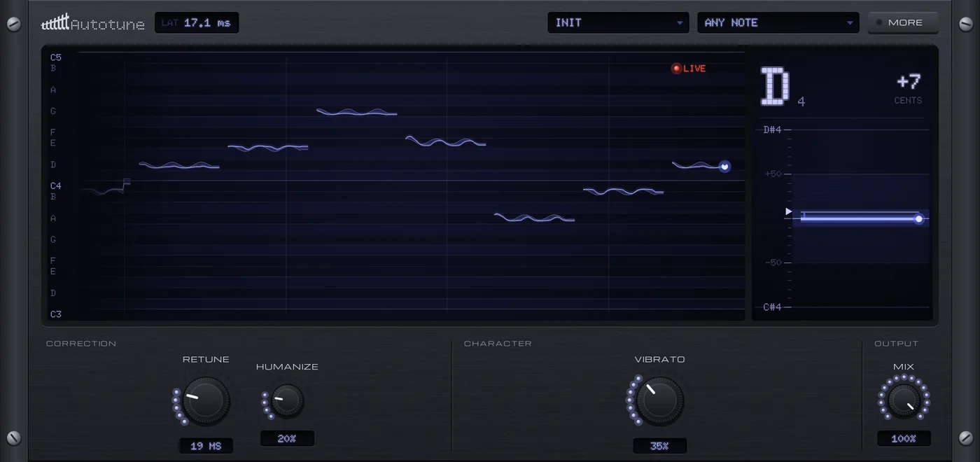
Task: Click the C4 label on the pitch scale
Action: [x=55, y=186]
